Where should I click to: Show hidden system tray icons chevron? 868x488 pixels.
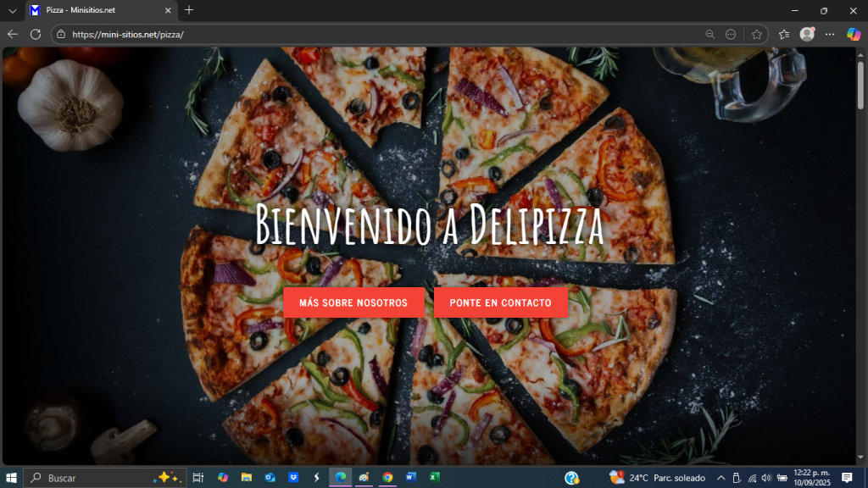click(721, 478)
